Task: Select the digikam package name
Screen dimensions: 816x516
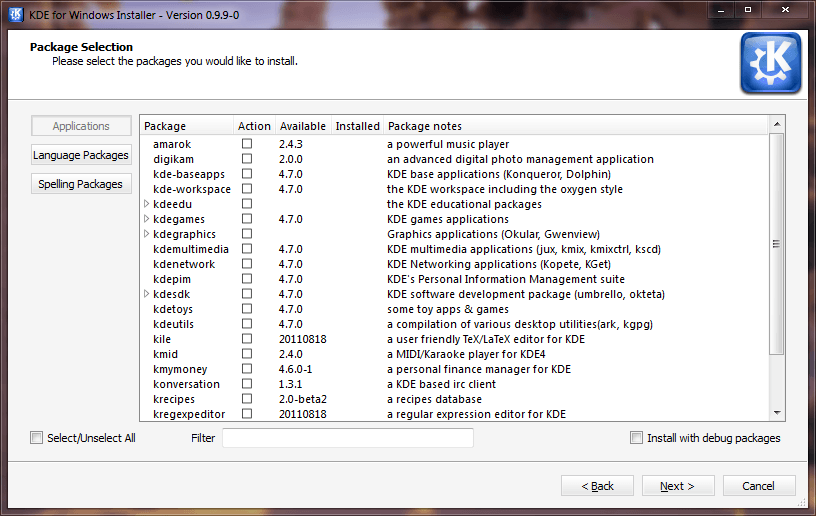Action: tap(173, 159)
